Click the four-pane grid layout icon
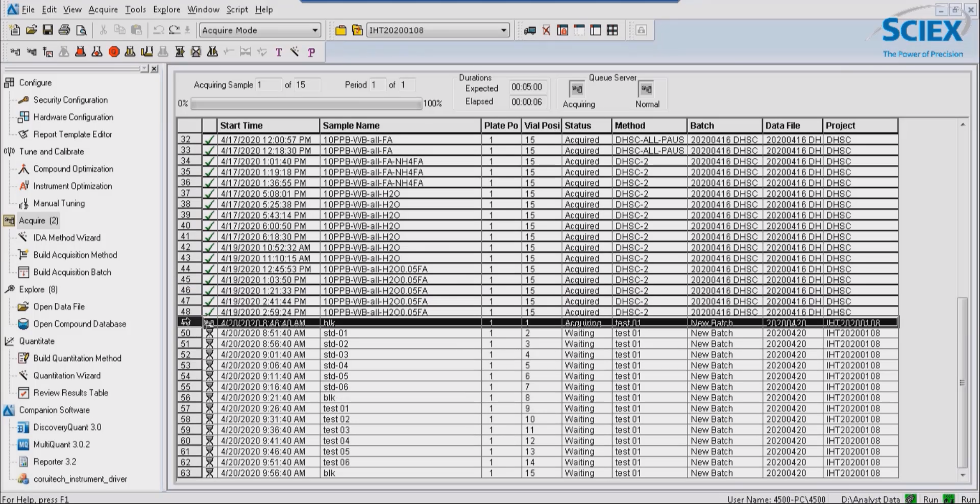 click(x=612, y=31)
